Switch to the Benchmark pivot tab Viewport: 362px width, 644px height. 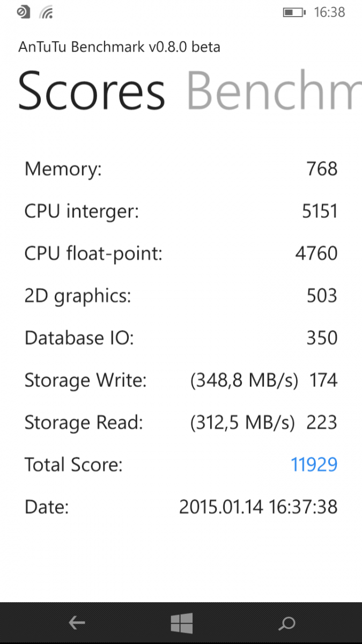(x=271, y=91)
